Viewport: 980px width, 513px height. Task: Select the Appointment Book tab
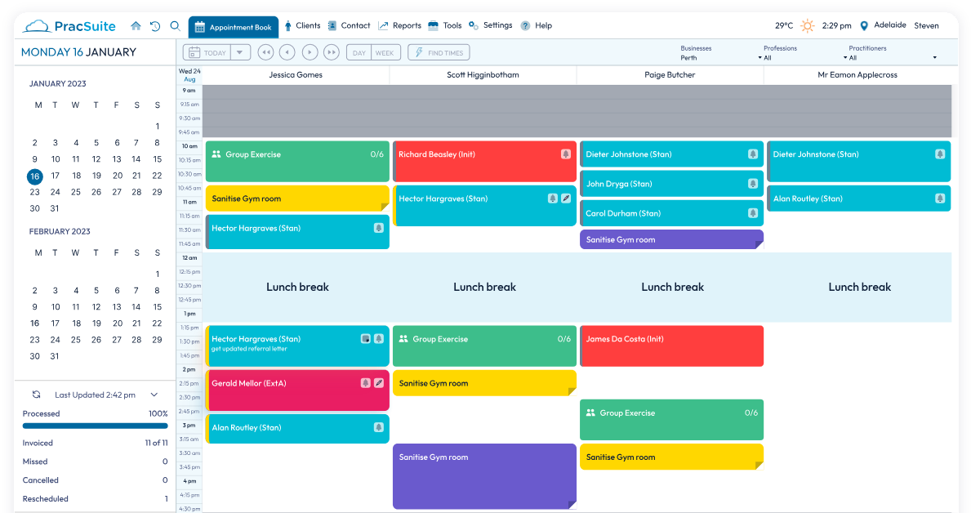(x=233, y=27)
